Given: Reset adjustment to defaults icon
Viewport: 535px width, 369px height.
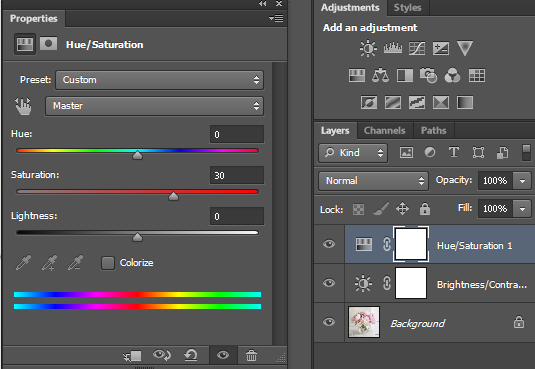Looking at the screenshot, I should tap(191, 355).
